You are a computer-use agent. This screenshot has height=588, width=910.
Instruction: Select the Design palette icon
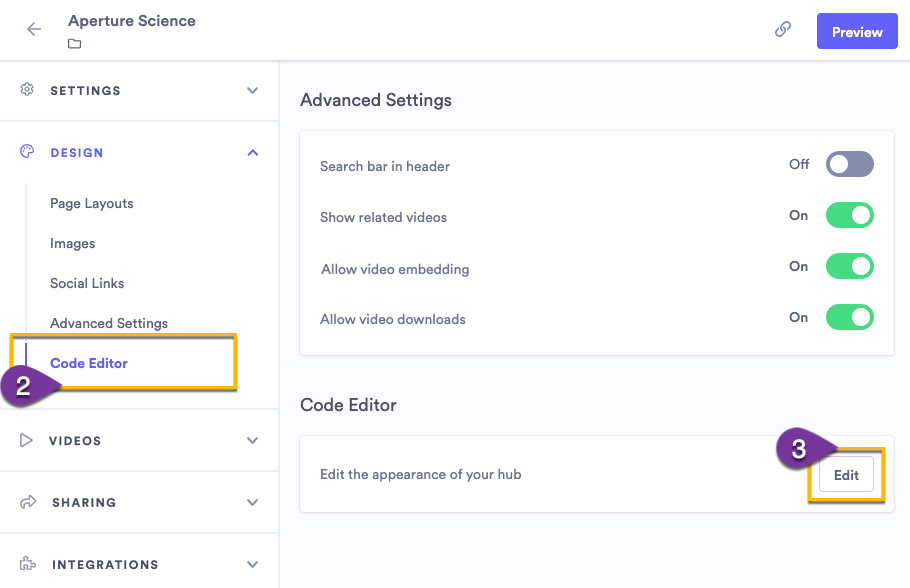click(x=25, y=152)
